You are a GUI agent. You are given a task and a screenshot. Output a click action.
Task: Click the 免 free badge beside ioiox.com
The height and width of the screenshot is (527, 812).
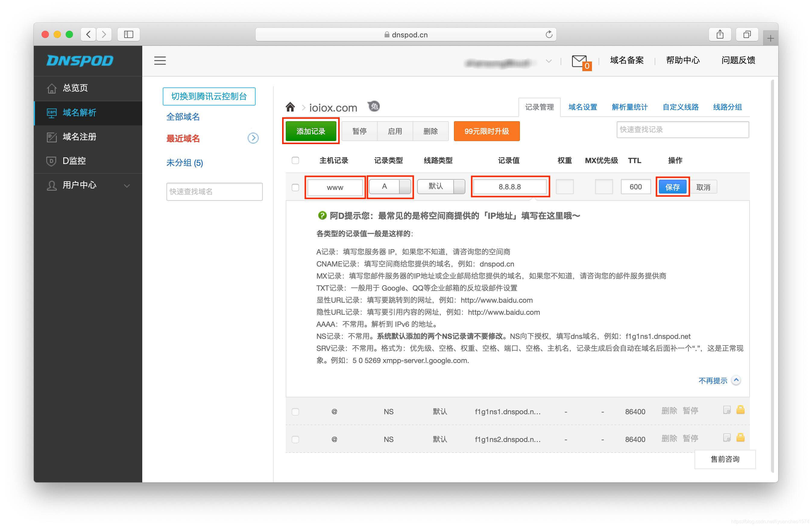[374, 106]
